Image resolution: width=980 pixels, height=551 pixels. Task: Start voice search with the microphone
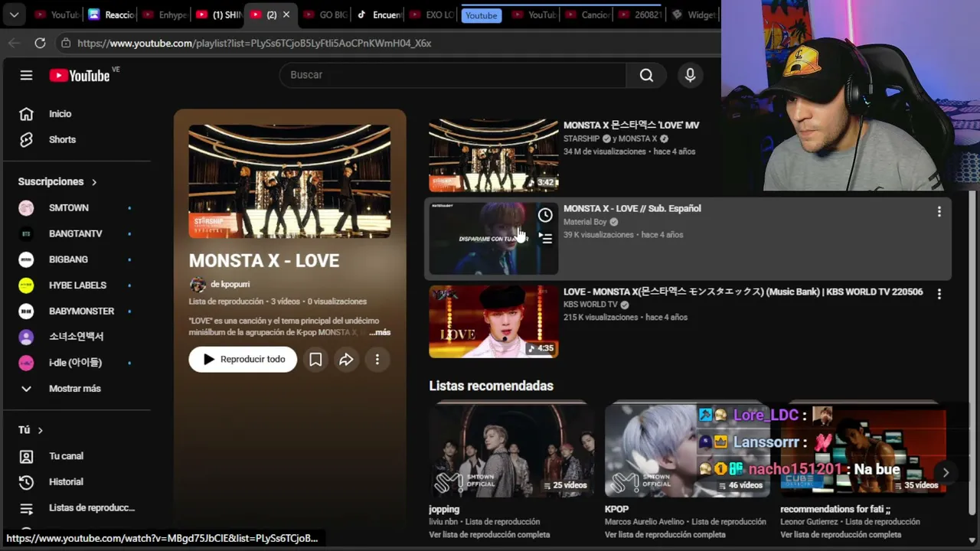coord(690,75)
